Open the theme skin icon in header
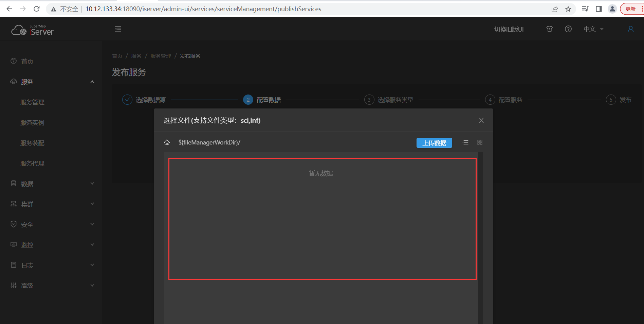This screenshot has width=644, height=324. (549, 29)
